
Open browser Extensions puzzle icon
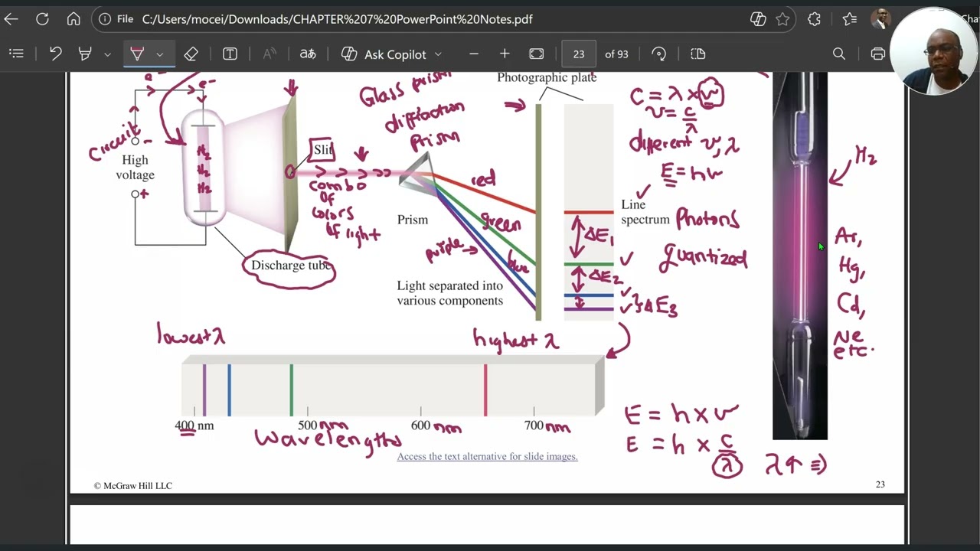coord(814,19)
